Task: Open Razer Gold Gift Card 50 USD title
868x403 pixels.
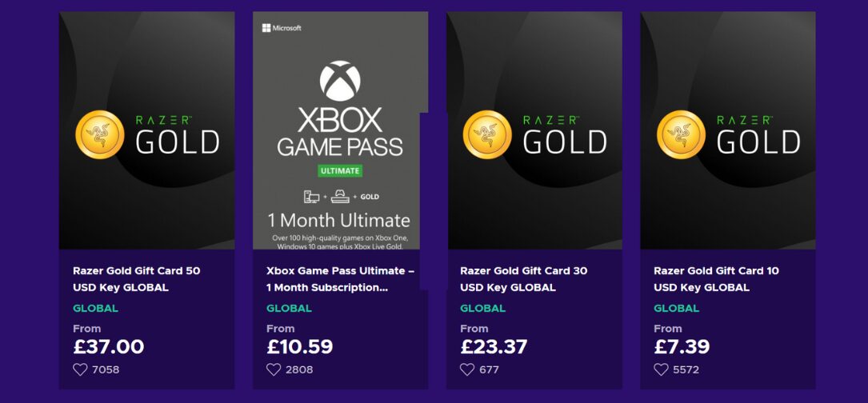Action: (136, 279)
